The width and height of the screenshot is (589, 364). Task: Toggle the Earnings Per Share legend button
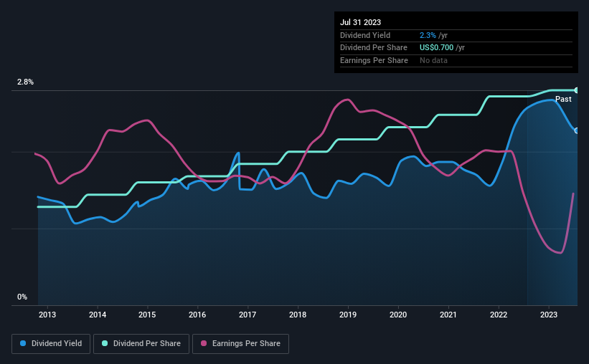pyautogui.click(x=240, y=344)
